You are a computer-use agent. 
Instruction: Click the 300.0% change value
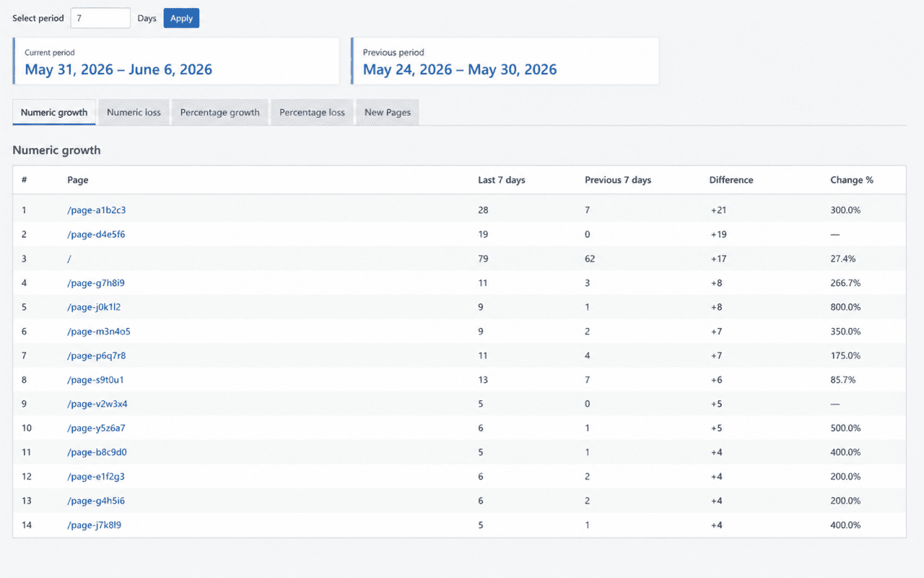845,210
